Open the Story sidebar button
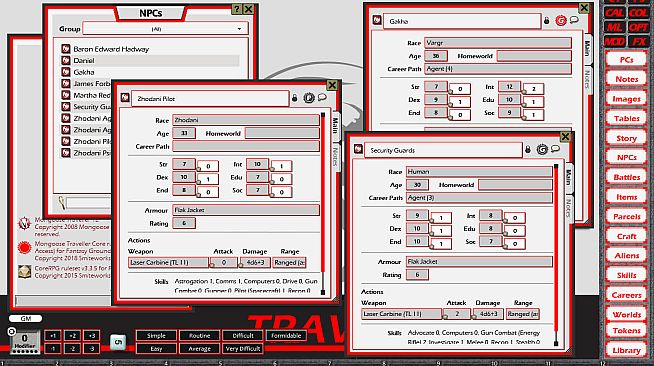654x366 pixels. click(x=626, y=138)
